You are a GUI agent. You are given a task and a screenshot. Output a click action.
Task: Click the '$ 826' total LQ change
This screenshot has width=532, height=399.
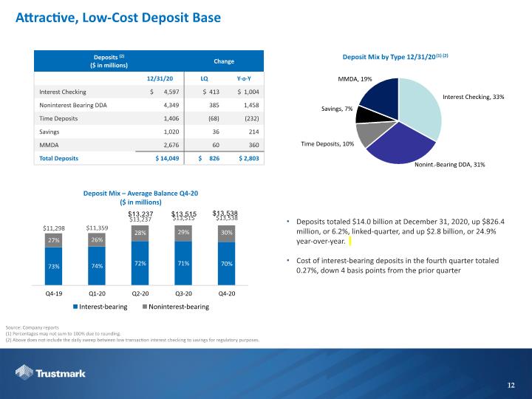pyautogui.click(x=209, y=158)
